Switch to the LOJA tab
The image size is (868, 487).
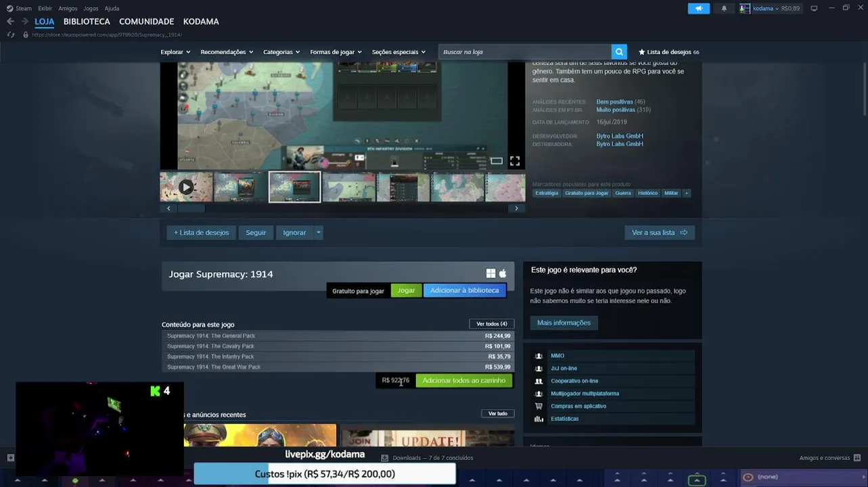[45, 22]
